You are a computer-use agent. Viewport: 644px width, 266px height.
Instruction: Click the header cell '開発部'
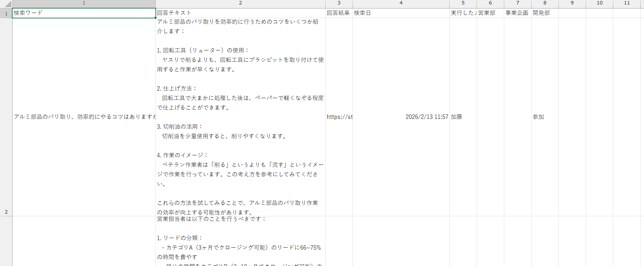(x=545, y=13)
